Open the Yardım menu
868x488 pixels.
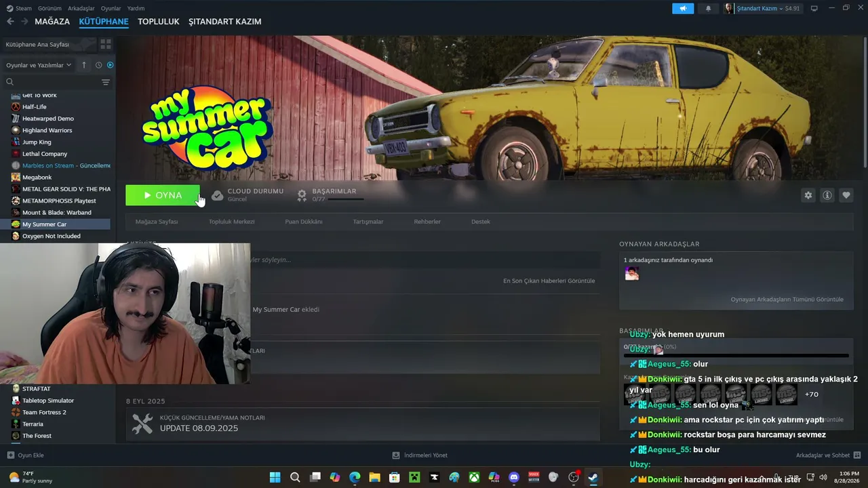pos(136,8)
